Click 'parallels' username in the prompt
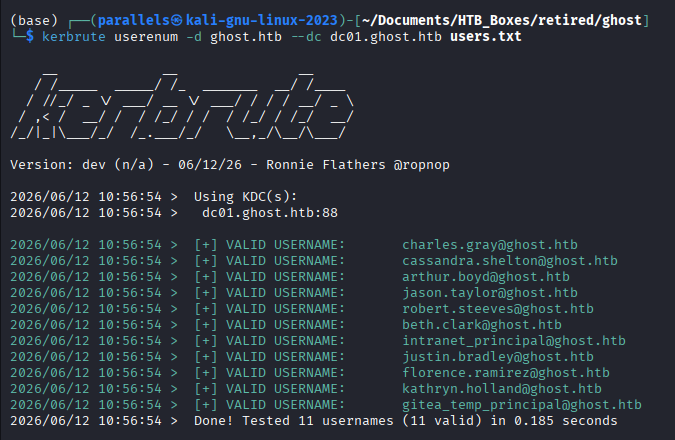Screen dimensions: 675x440 (134, 20)
